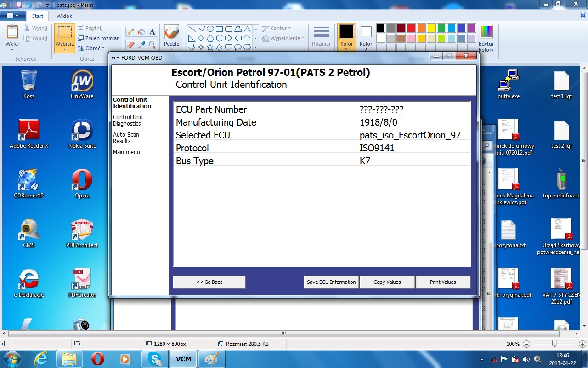588x368 pixels.
Task: Activate the Magnifier tool
Action: pyautogui.click(x=153, y=45)
